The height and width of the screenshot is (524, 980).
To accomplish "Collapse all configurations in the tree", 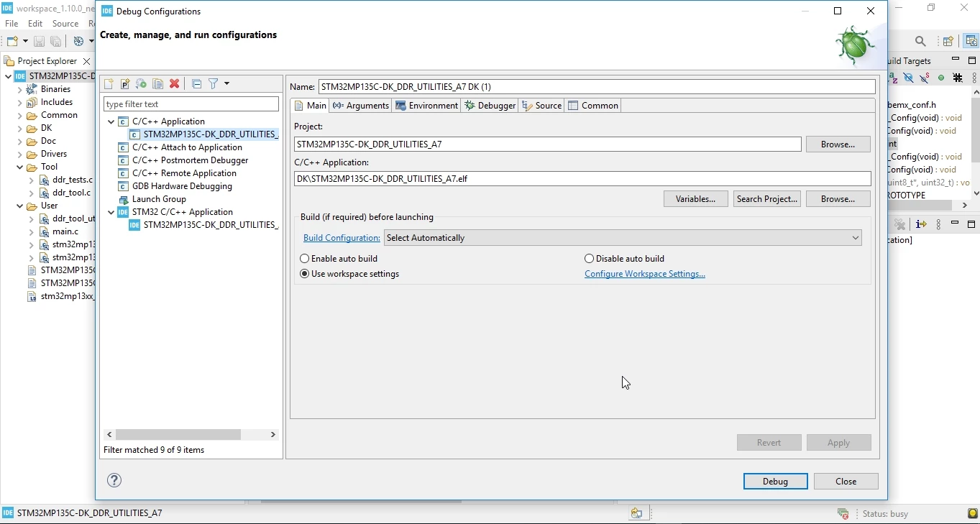I will (196, 84).
